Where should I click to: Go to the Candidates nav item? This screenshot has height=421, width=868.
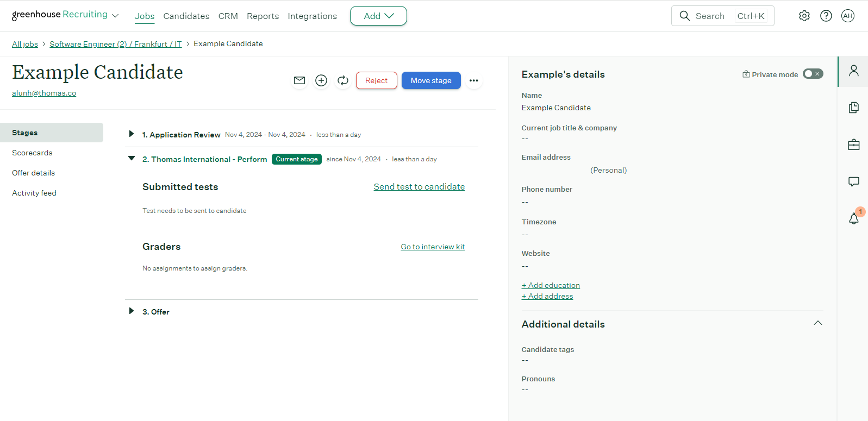(x=186, y=16)
